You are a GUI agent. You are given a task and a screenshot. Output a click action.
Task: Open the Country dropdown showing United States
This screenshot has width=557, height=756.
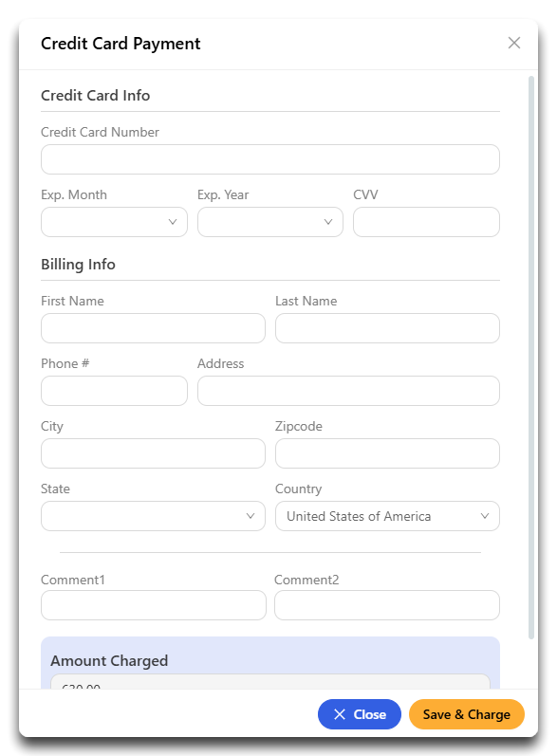[x=387, y=516]
